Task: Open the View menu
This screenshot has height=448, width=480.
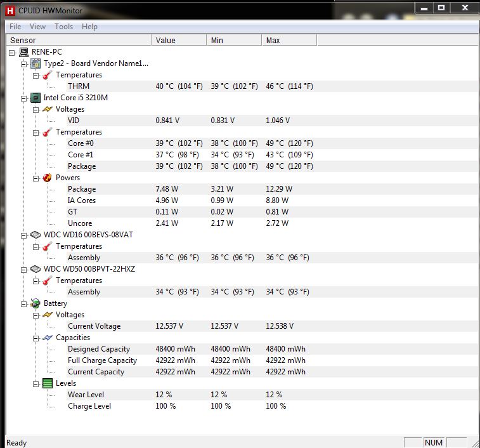Action: coord(37,27)
